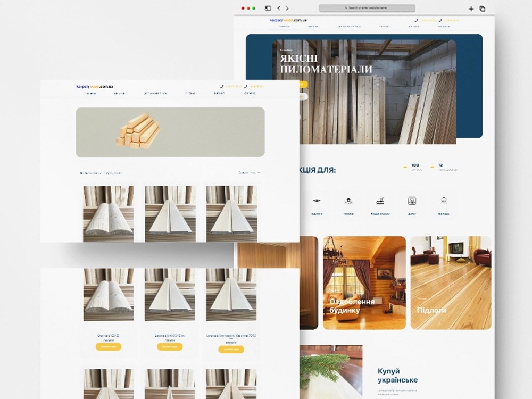Screen dimensions: 532x399
Task: Click the first phone icon in the catalog header
Action: [x=222, y=87]
